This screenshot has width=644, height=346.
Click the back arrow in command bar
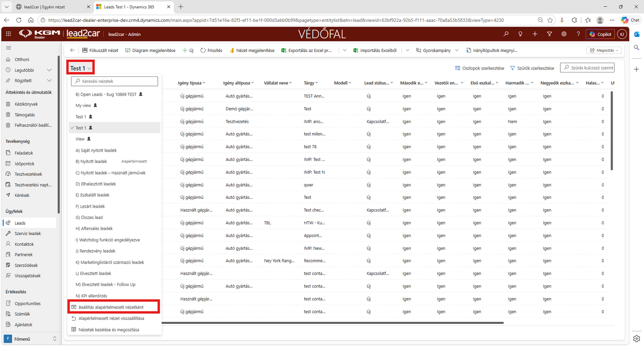pyautogui.click(x=72, y=50)
